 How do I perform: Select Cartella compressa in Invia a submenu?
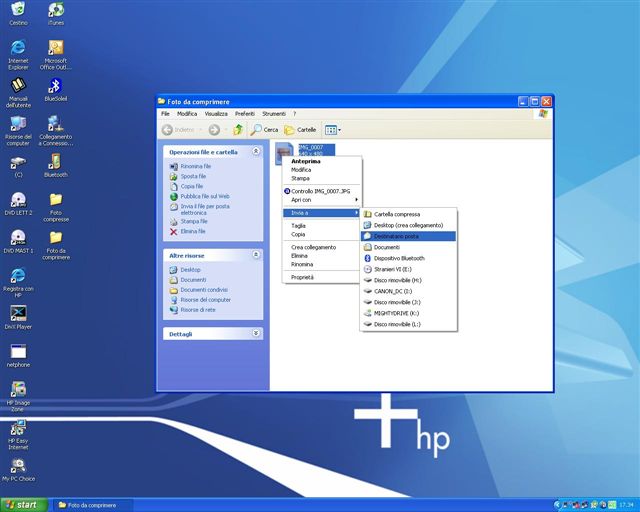pos(409,214)
